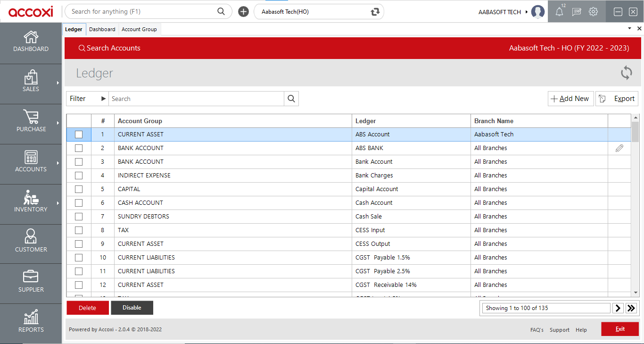Image resolution: width=644 pixels, height=344 pixels.
Task: Expand the Sales submenu arrow
Action: tap(58, 83)
